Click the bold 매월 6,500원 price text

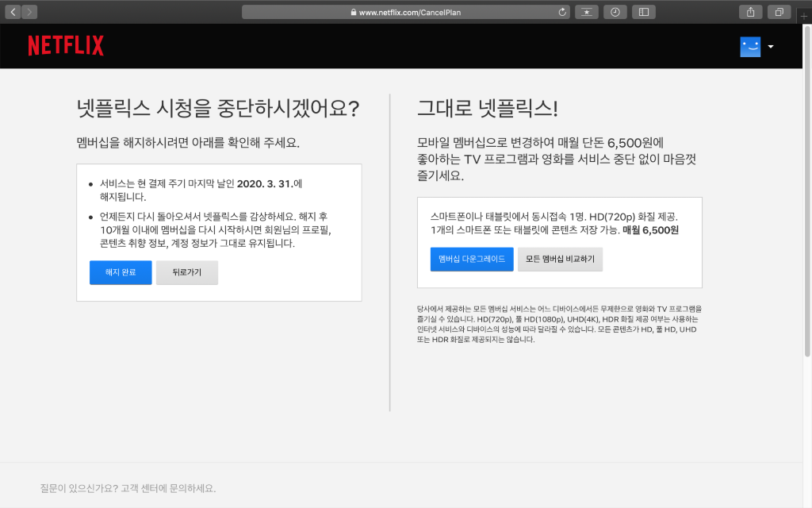coord(650,230)
